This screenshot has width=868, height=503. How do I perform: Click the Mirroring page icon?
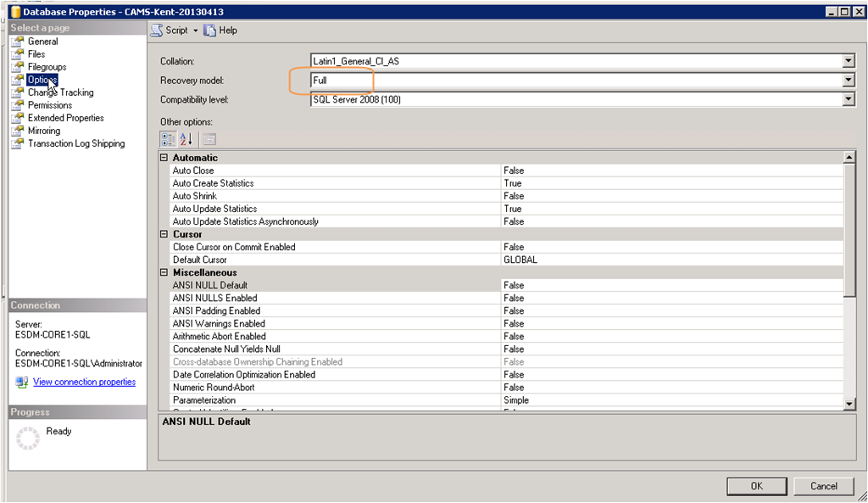[17, 131]
